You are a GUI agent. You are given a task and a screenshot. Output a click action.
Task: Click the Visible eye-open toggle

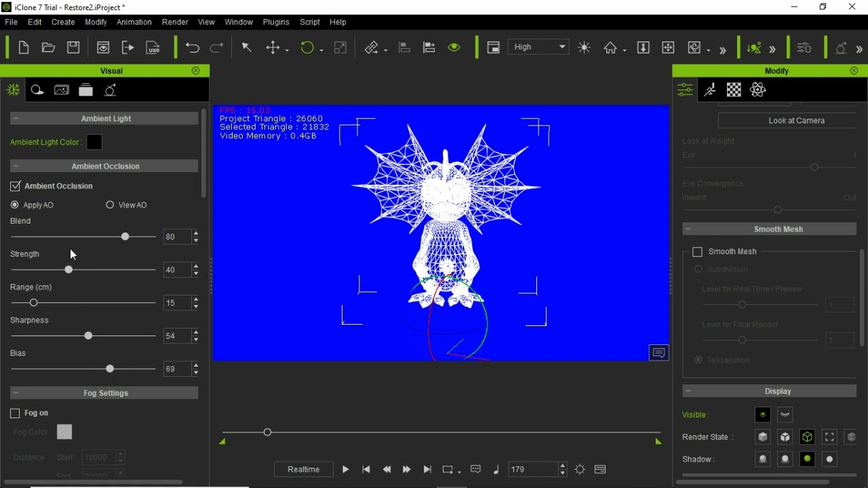pyautogui.click(x=763, y=415)
